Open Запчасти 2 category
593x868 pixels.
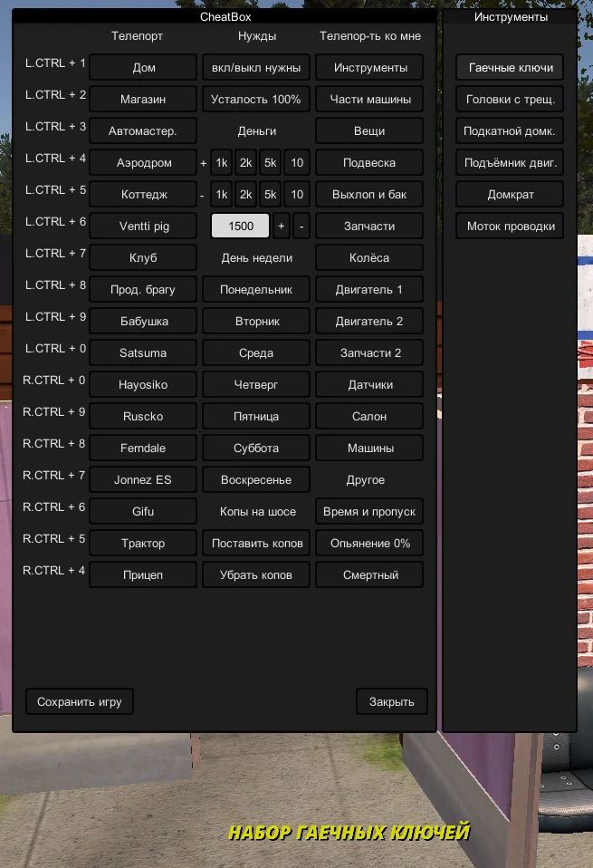[369, 352]
